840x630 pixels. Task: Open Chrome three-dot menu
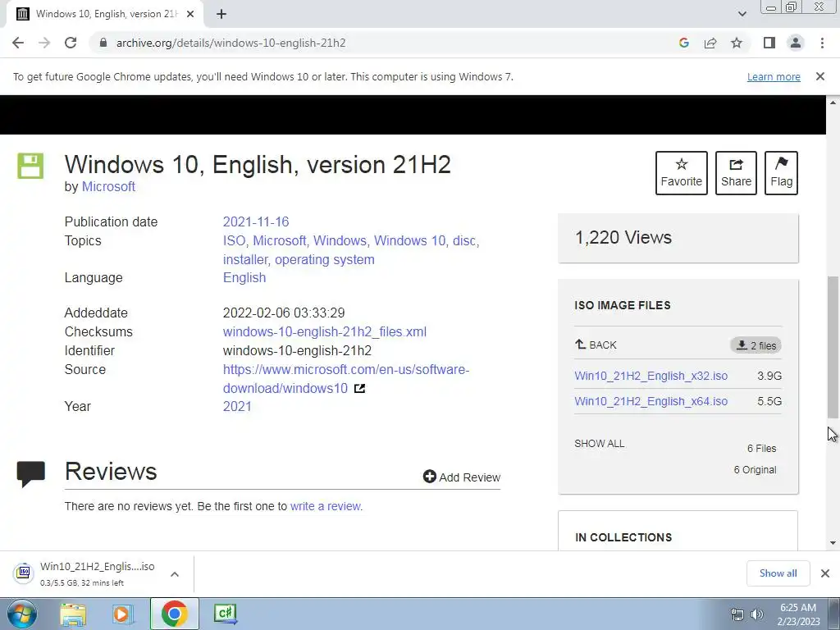[822, 43]
